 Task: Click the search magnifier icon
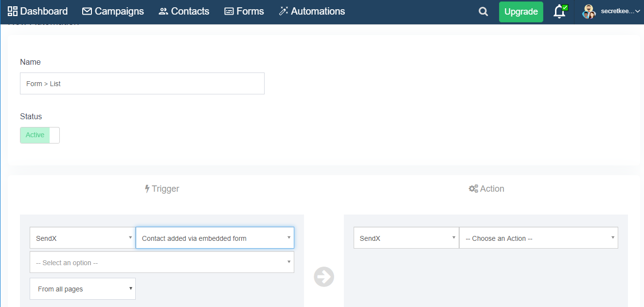(483, 12)
